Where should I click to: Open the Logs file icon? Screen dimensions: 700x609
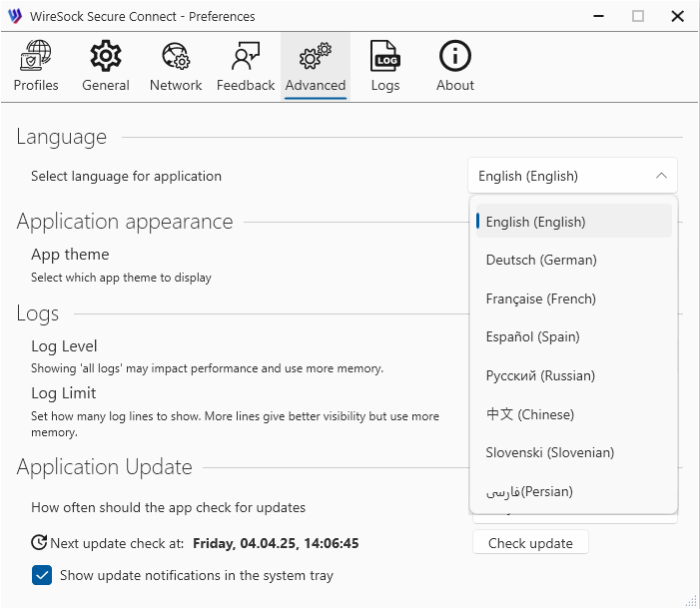(385, 55)
